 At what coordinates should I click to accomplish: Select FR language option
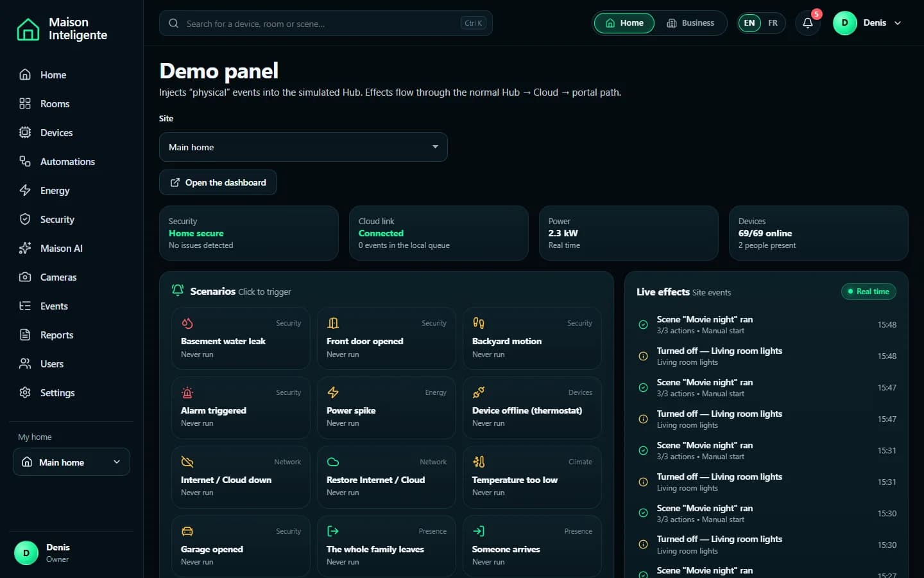click(x=773, y=23)
